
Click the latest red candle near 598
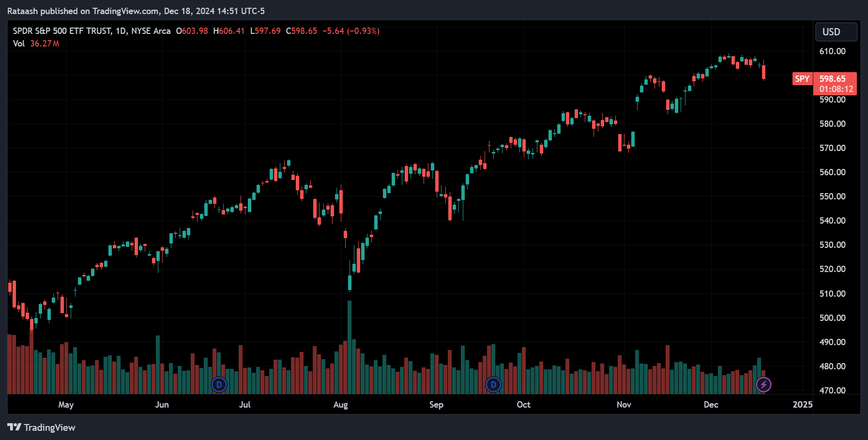point(764,72)
